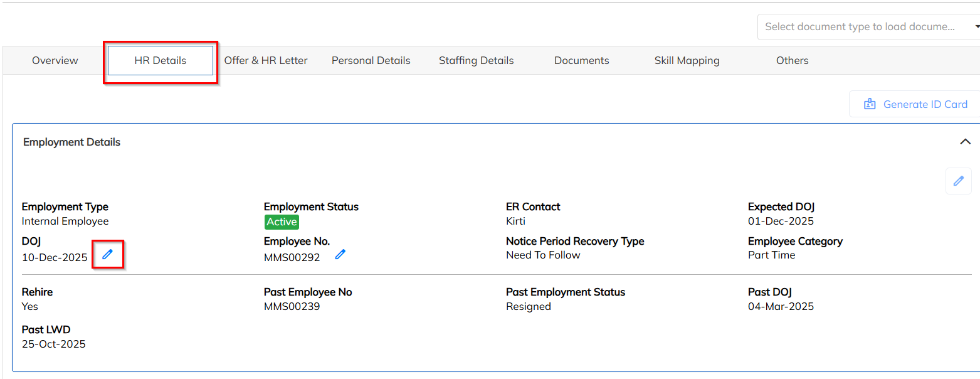Click the DOJ value 10-Dec-2025
The image size is (980, 379).
(x=55, y=257)
